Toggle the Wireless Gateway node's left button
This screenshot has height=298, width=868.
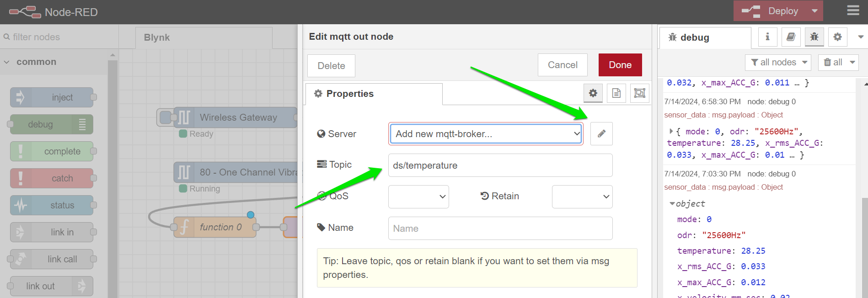(165, 117)
